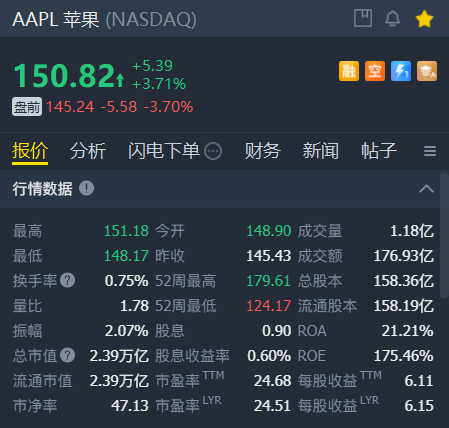Click the 成交额 value 176.93亿
449x428 pixels.
pos(404,256)
